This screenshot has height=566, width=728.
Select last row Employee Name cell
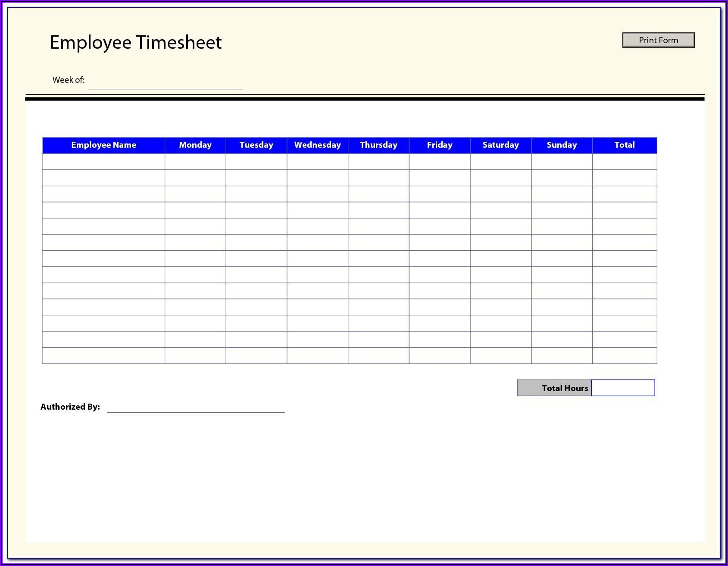click(x=103, y=355)
